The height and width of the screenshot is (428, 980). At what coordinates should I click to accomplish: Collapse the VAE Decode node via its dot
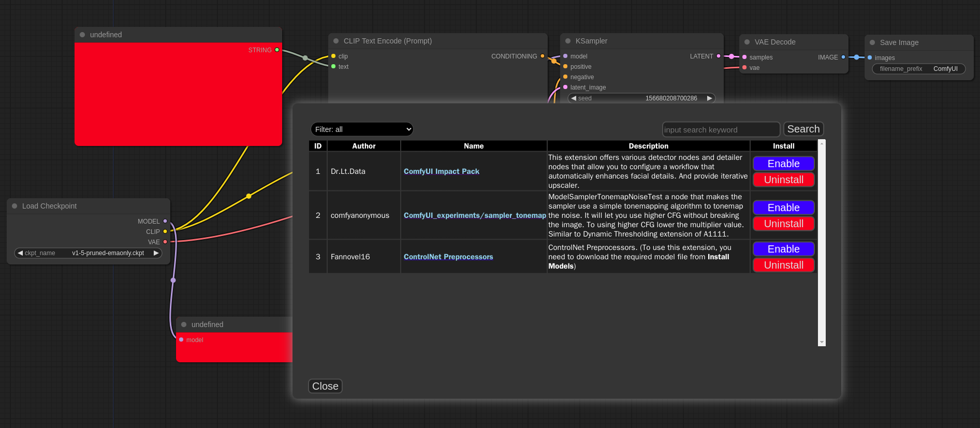coord(747,42)
